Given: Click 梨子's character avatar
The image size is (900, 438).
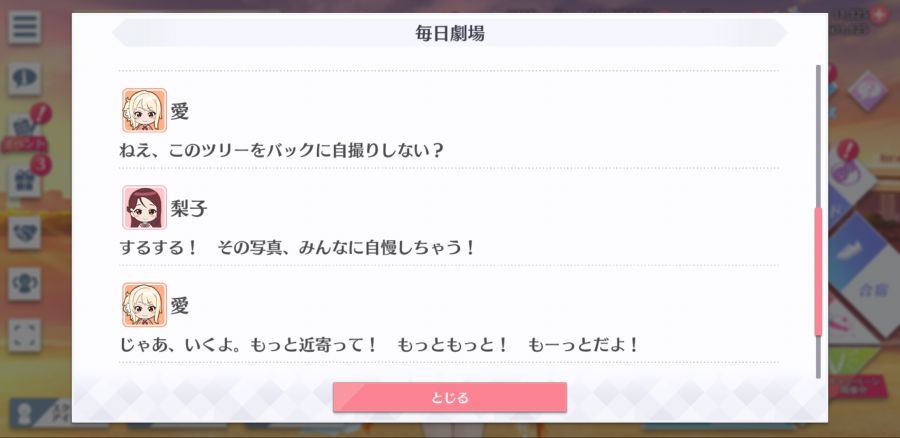Looking at the screenshot, I should 144,207.
